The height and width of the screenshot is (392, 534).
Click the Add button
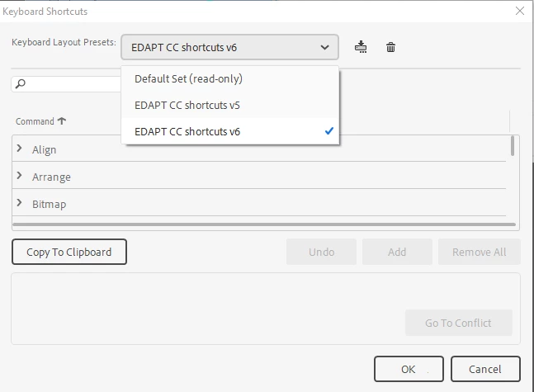point(397,252)
